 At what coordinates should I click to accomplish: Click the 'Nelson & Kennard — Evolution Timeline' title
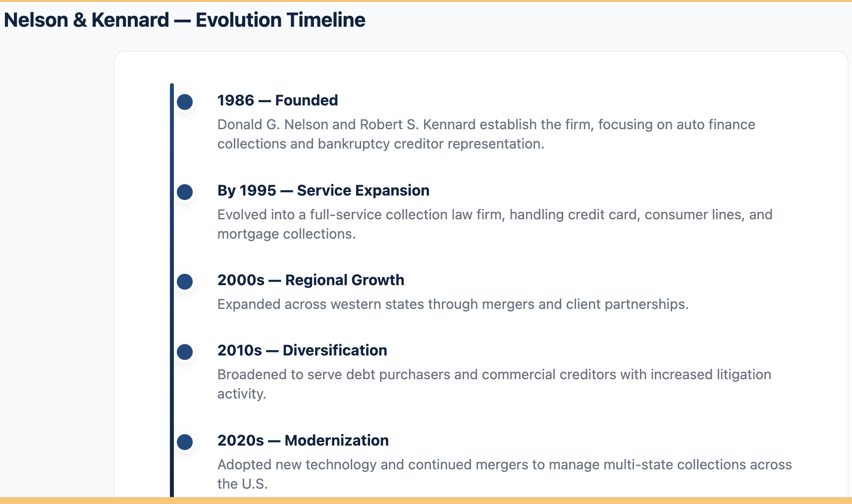pos(185,20)
